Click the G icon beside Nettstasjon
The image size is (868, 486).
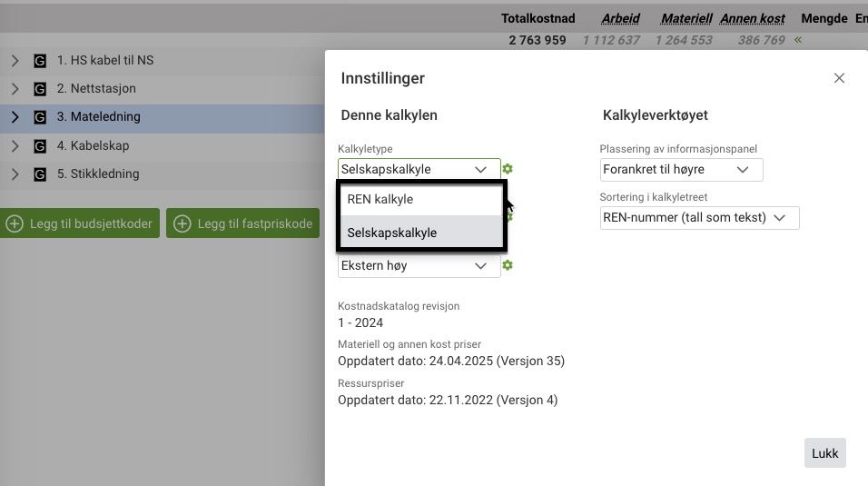point(40,89)
